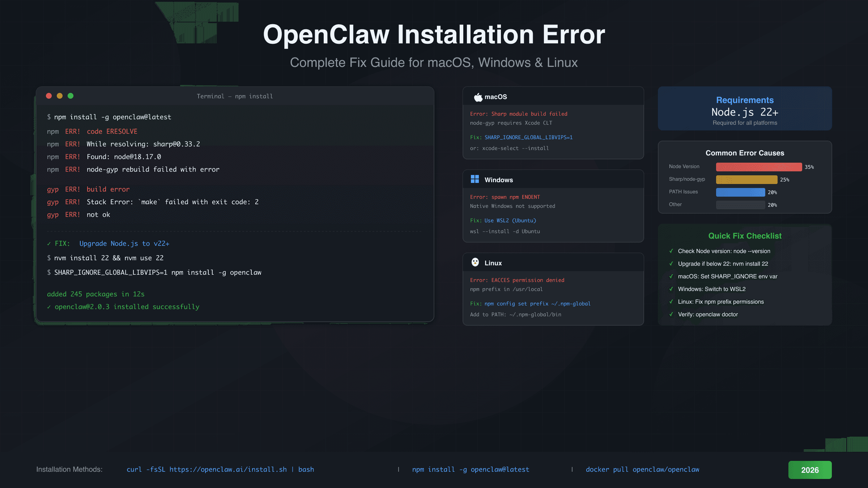The width and height of the screenshot is (868, 488).
Task: Select the 'npm install -g openclaw@latest' installation method
Action: (471, 469)
